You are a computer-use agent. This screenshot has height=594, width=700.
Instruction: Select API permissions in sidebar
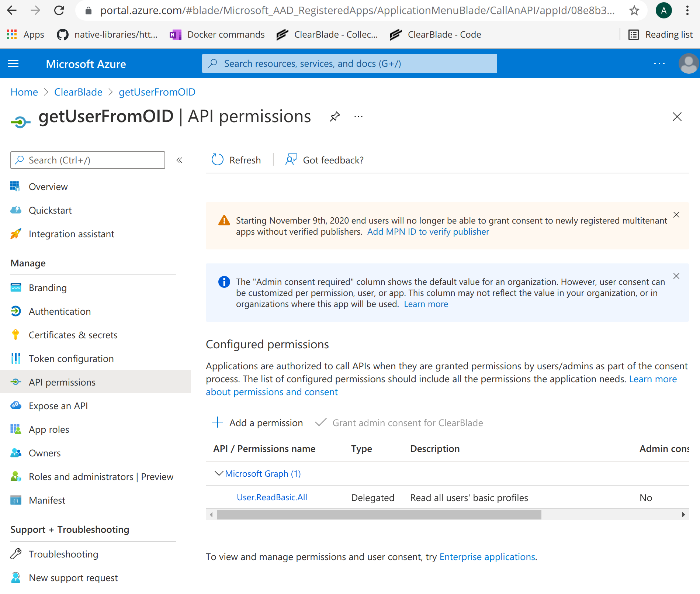96,382
